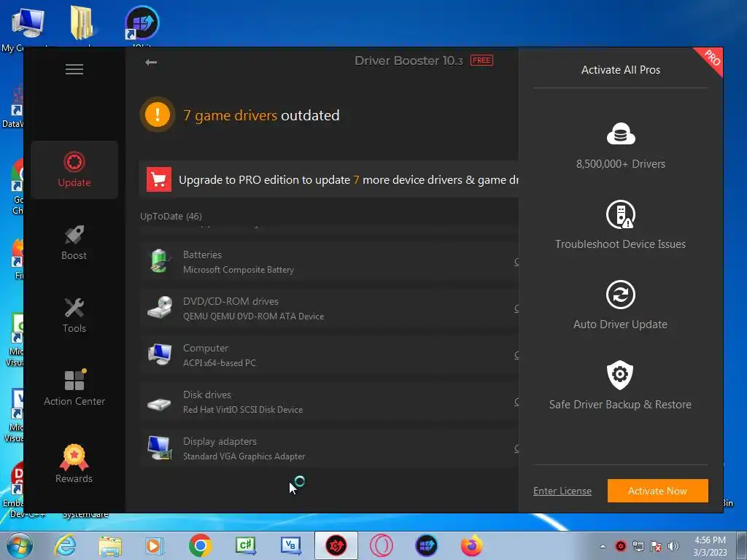Click the Enter License link
Screen dimensions: 747x560
[562, 491]
